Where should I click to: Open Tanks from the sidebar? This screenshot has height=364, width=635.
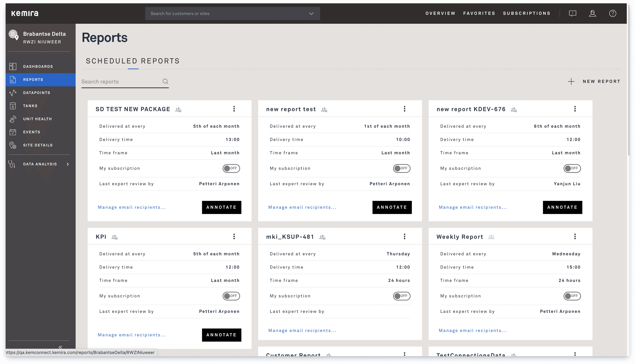coord(30,106)
